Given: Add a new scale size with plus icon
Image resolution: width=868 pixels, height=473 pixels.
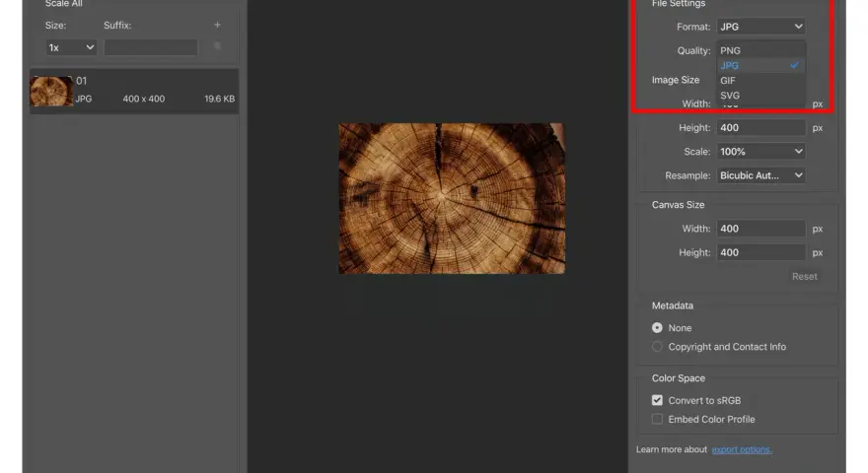Looking at the screenshot, I should click(218, 25).
